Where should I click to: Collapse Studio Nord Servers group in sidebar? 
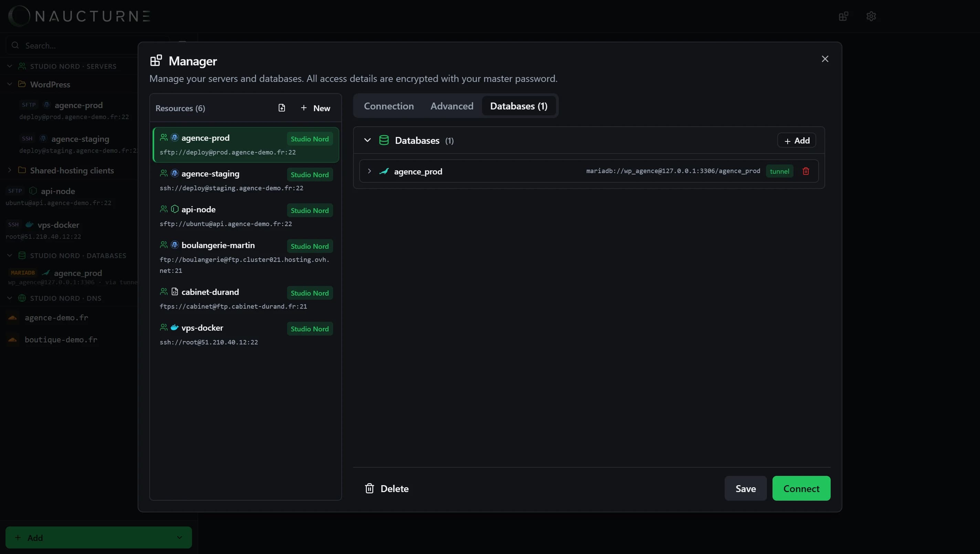click(x=10, y=66)
